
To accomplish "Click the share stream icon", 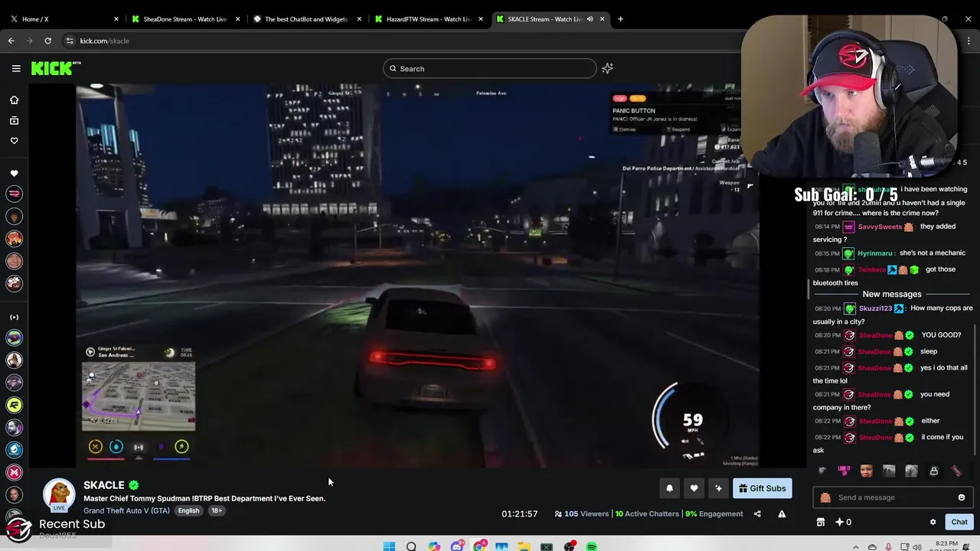I will click(x=757, y=514).
